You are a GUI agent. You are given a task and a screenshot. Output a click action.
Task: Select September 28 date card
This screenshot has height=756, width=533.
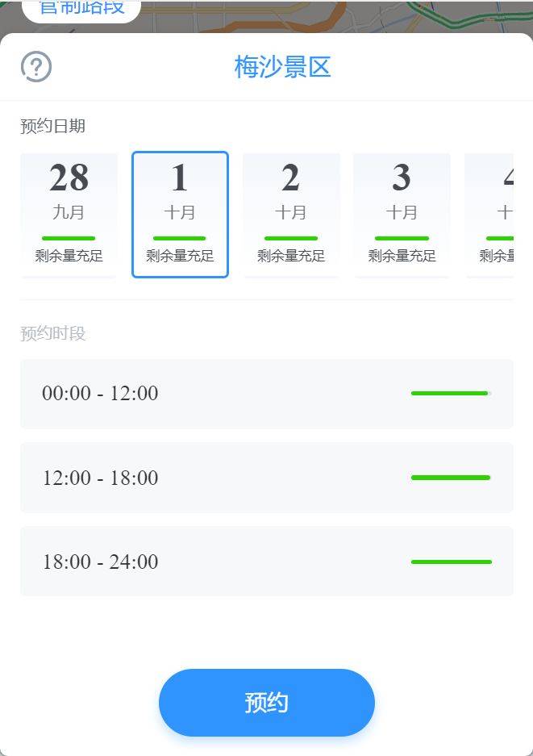pyautogui.click(x=69, y=215)
